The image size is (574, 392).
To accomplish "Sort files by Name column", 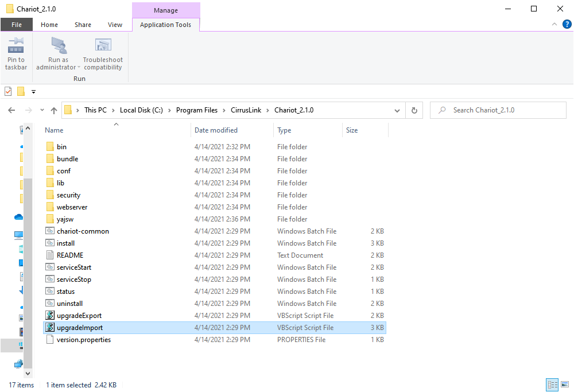I will (x=54, y=130).
